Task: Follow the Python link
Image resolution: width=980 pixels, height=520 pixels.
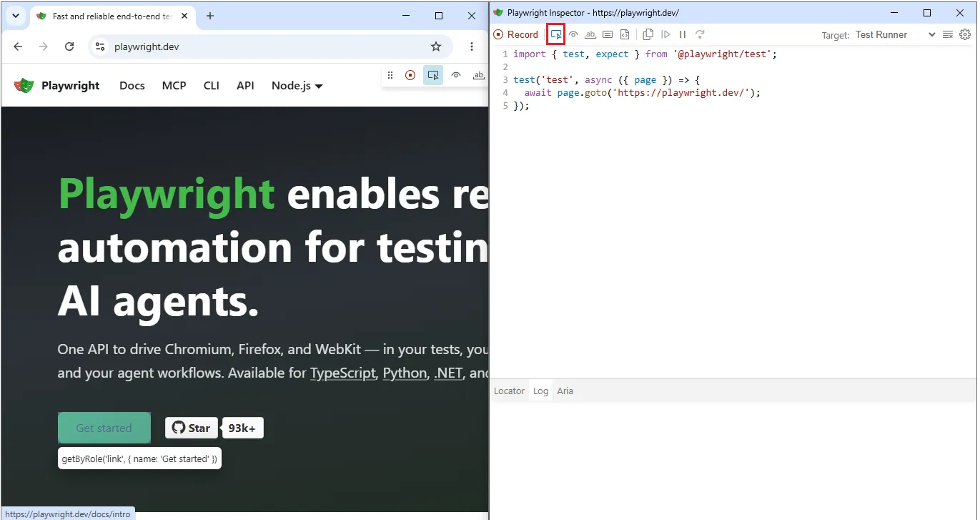Action: 405,373
